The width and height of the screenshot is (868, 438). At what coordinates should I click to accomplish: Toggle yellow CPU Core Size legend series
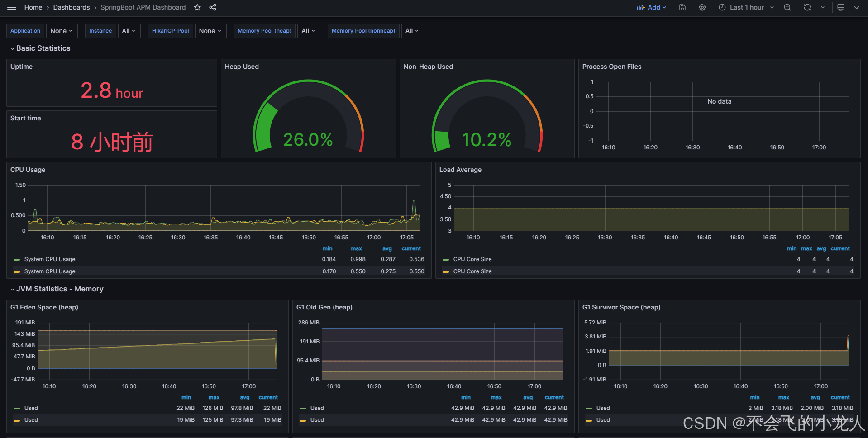tap(472, 271)
